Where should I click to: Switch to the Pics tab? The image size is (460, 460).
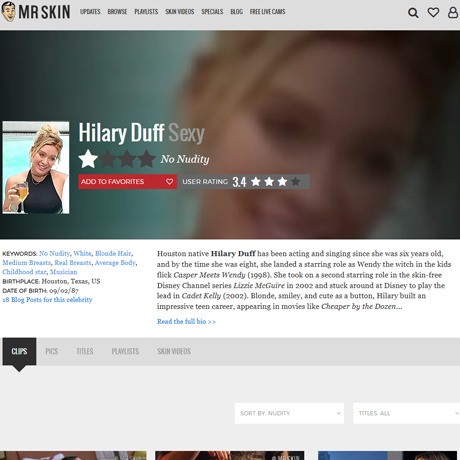pyautogui.click(x=52, y=351)
